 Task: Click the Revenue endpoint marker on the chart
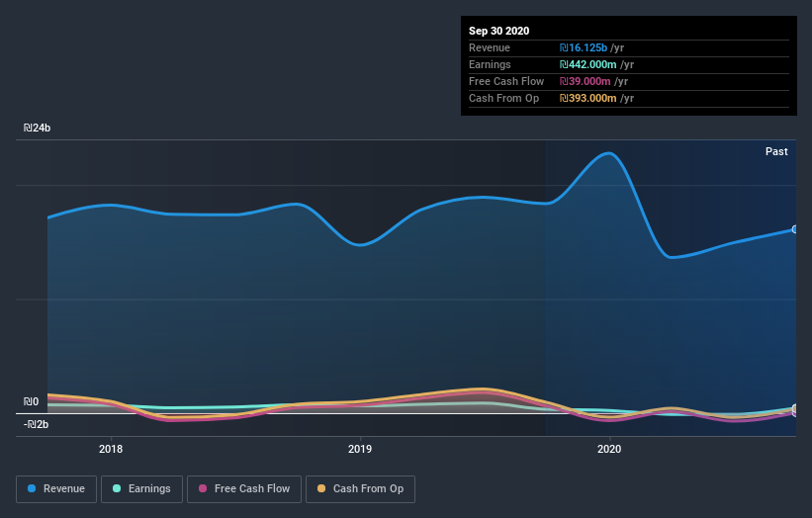[x=795, y=229]
